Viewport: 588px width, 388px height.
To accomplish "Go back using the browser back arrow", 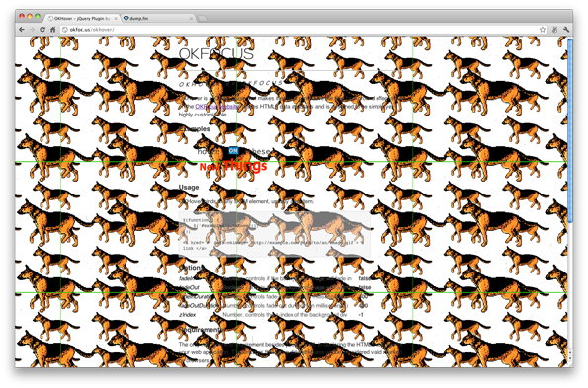I will 22,30.
